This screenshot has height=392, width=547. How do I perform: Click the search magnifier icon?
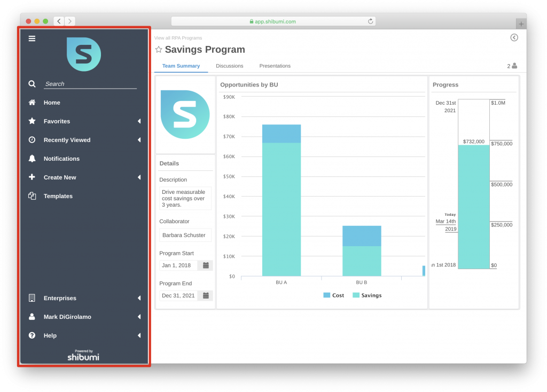point(32,84)
